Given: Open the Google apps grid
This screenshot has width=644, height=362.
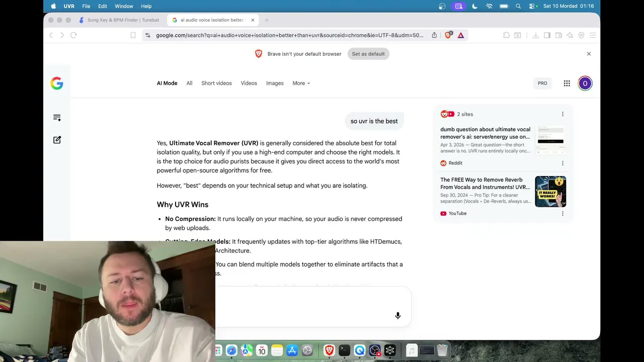Looking at the screenshot, I should [567, 83].
